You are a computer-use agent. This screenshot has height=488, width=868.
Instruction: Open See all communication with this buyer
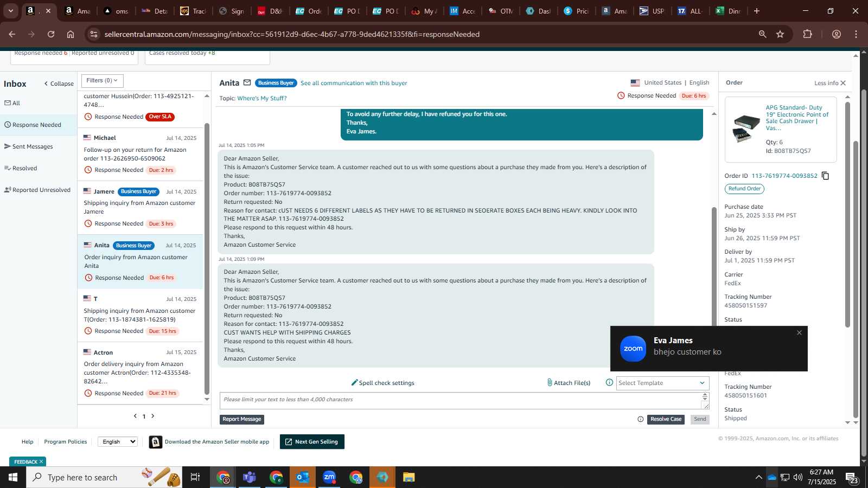354,83
